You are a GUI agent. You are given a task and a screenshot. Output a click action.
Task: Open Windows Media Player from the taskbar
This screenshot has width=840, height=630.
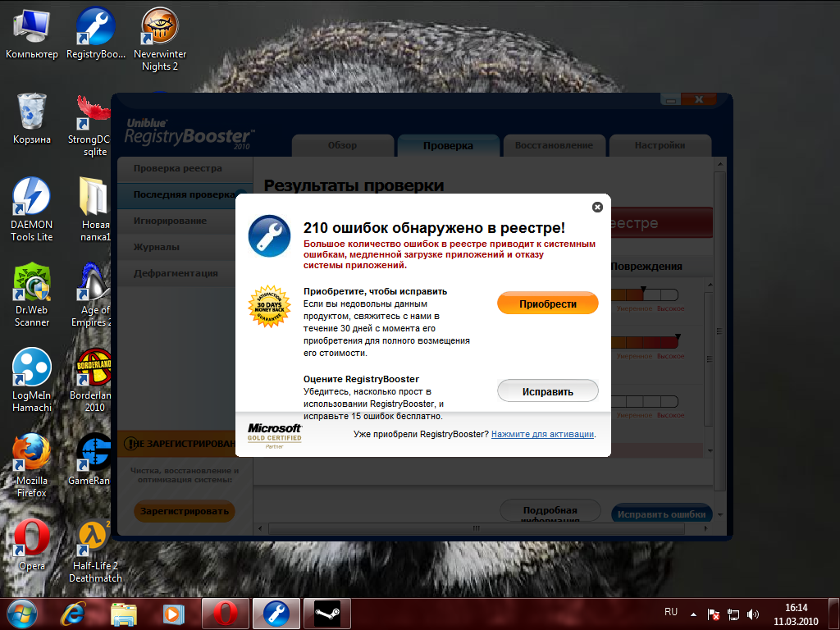tap(173, 614)
